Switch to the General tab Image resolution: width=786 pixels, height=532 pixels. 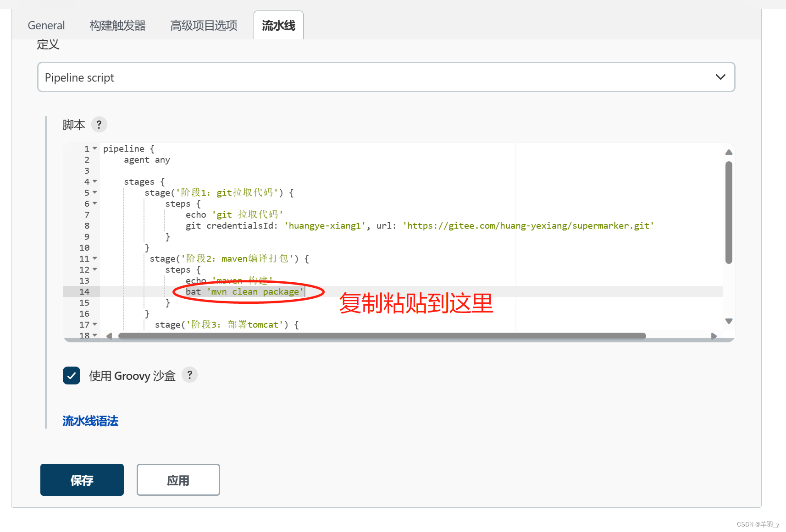point(46,25)
